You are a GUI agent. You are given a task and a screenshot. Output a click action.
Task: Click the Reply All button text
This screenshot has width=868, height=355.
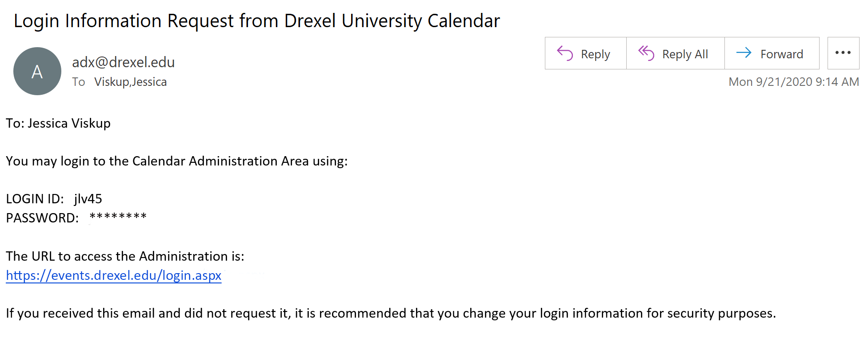685,54
